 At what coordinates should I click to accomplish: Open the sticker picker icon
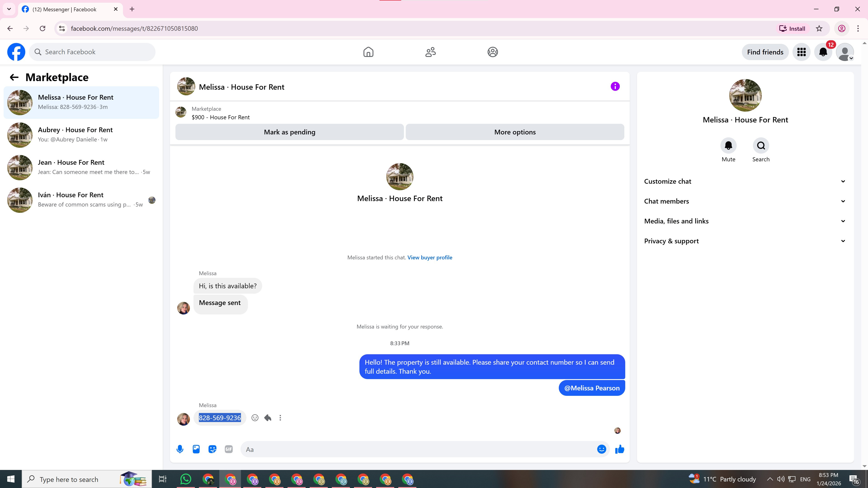point(212,449)
